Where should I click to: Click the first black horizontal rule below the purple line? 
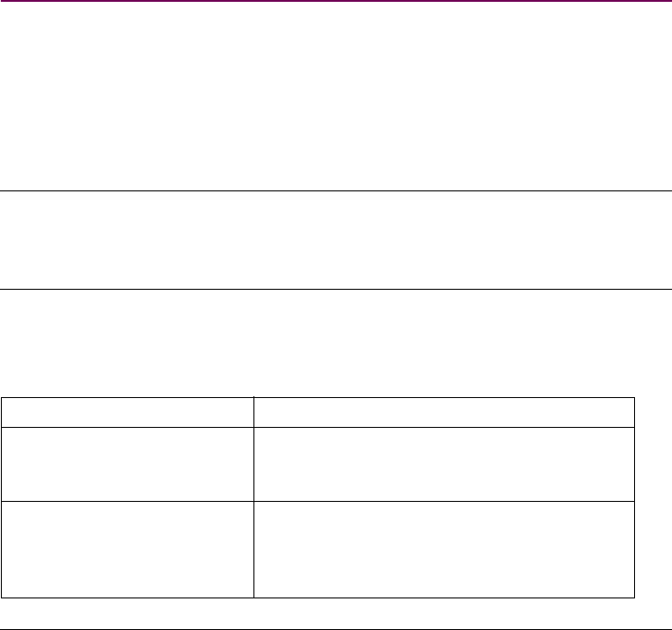point(336,190)
